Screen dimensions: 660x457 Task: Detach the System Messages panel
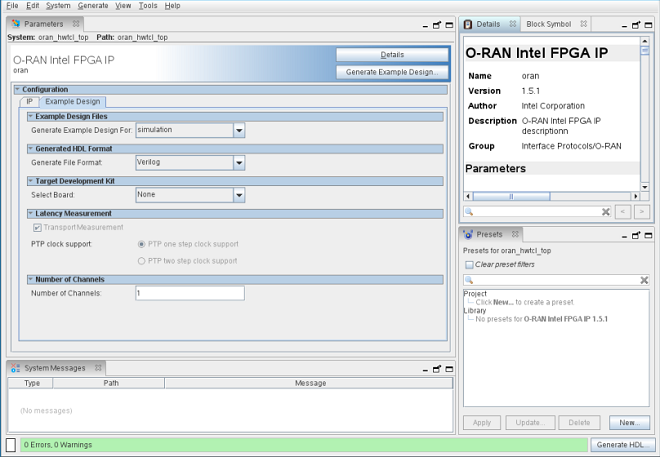point(437,369)
